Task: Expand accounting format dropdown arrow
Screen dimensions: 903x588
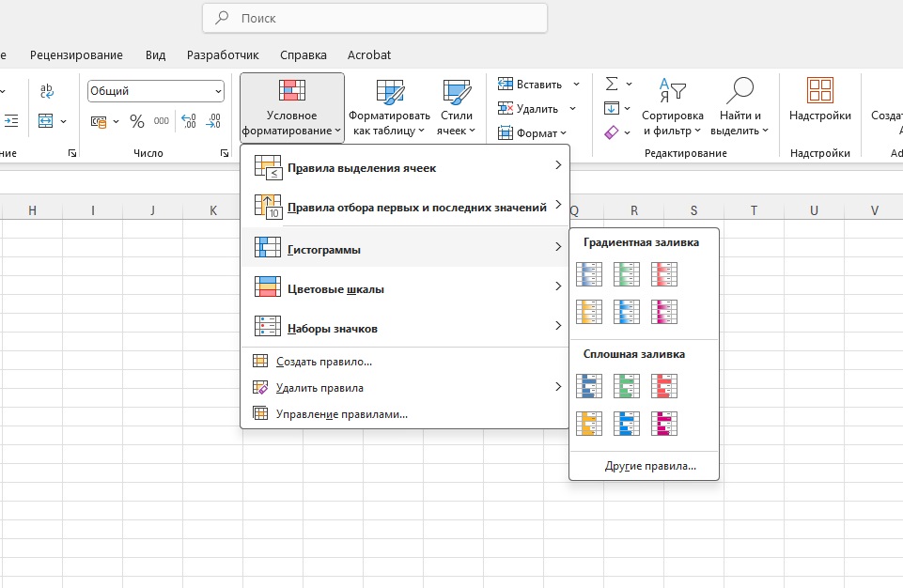Action: point(116,121)
